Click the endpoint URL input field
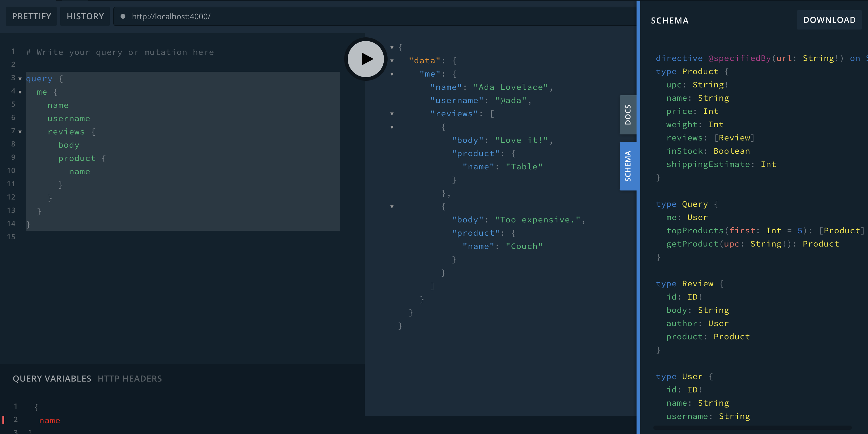The height and width of the screenshot is (434, 868). coord(371,16)
